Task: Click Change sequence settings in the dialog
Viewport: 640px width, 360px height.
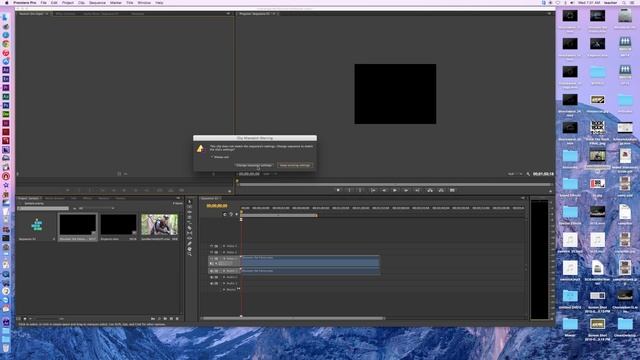Action: (x=253, y=165)
